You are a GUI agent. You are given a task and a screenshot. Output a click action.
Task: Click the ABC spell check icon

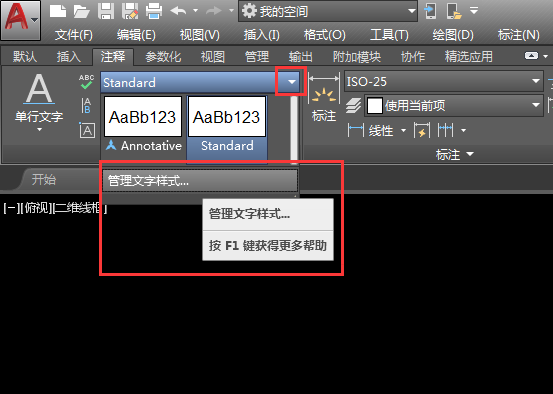[x=86, y=81]
